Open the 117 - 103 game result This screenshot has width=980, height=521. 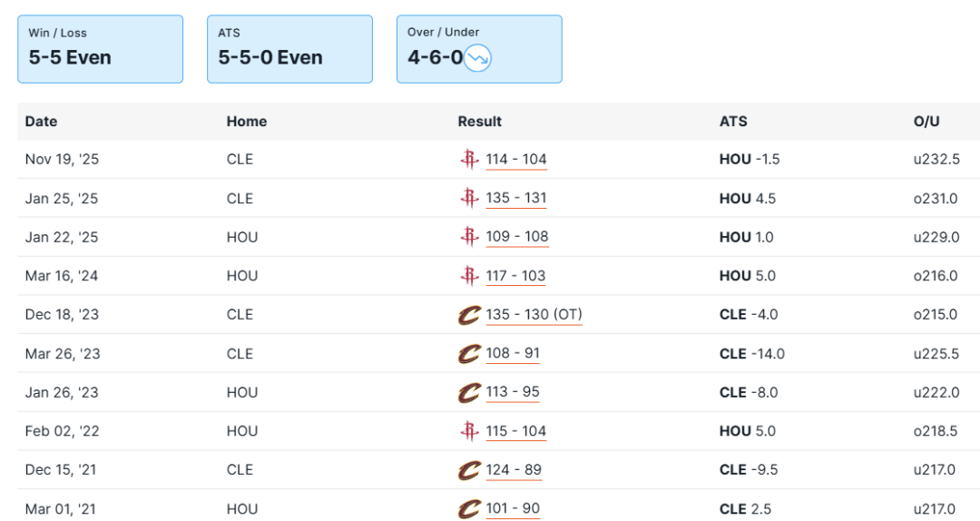pos(516,276)
